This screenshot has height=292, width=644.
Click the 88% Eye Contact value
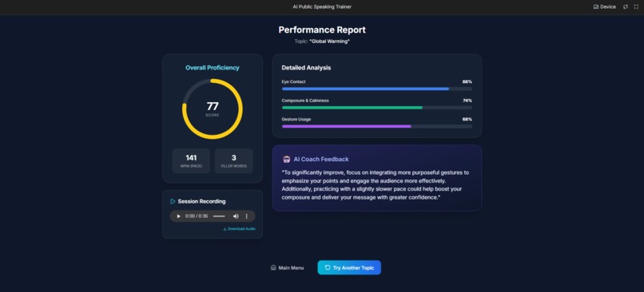pos(467,82)
